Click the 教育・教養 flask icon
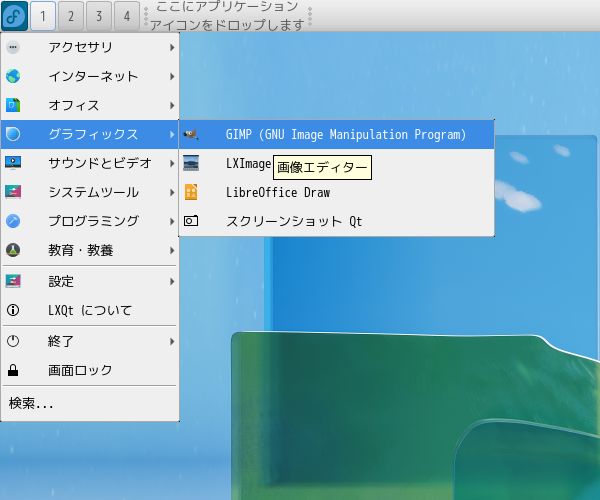Screen dimensions: 600x500 coord(13,250)
